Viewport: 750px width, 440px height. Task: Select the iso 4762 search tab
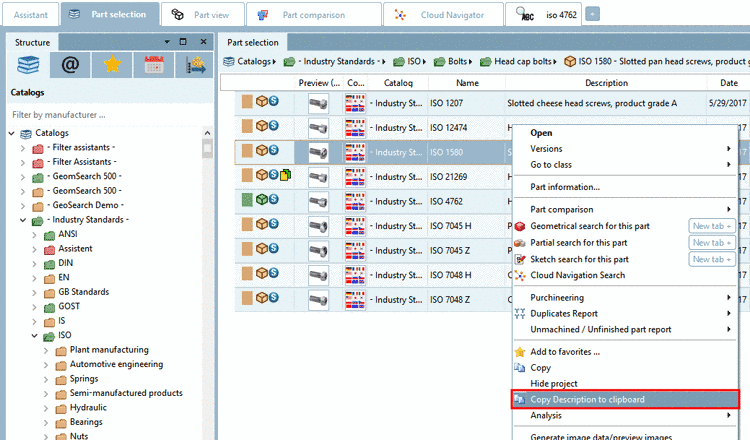[x=544, y=15]
